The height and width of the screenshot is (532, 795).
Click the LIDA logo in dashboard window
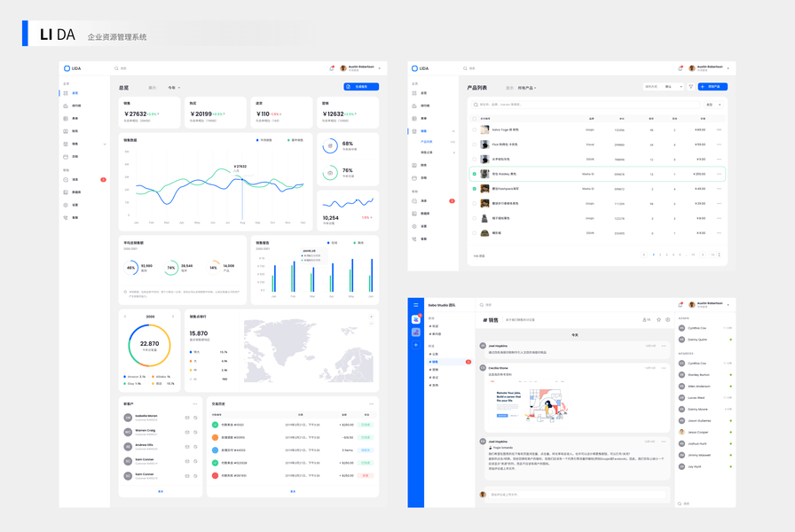point(73,68)
